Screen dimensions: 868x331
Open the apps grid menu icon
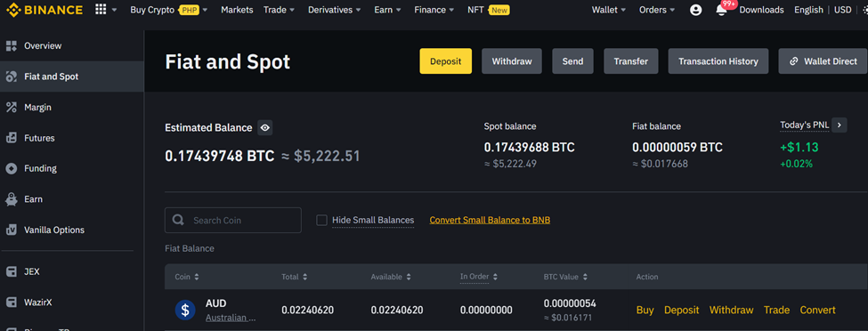pyautogui.click(x=101, y=10)
